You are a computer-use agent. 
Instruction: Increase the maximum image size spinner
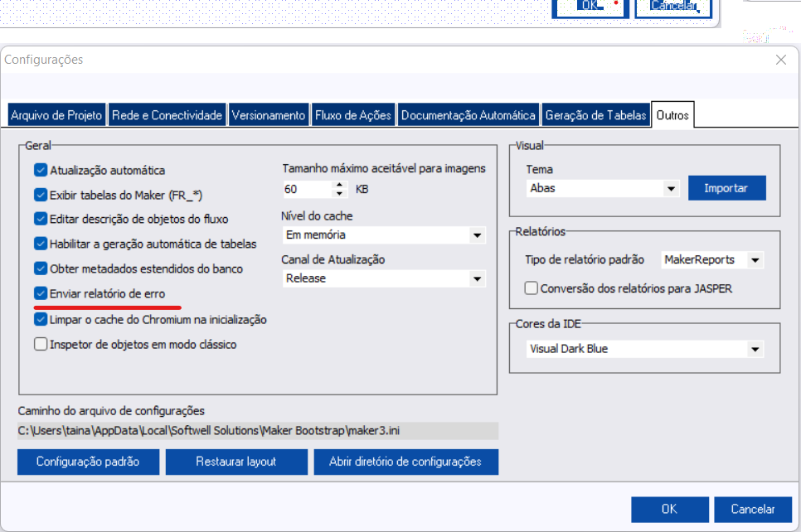[339, 185]
